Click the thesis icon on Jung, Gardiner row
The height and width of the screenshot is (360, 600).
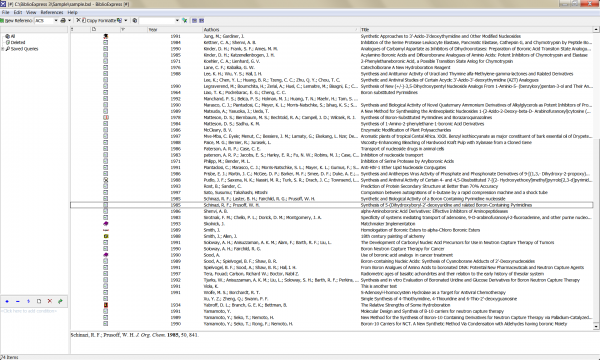click(x=106, y=36)
